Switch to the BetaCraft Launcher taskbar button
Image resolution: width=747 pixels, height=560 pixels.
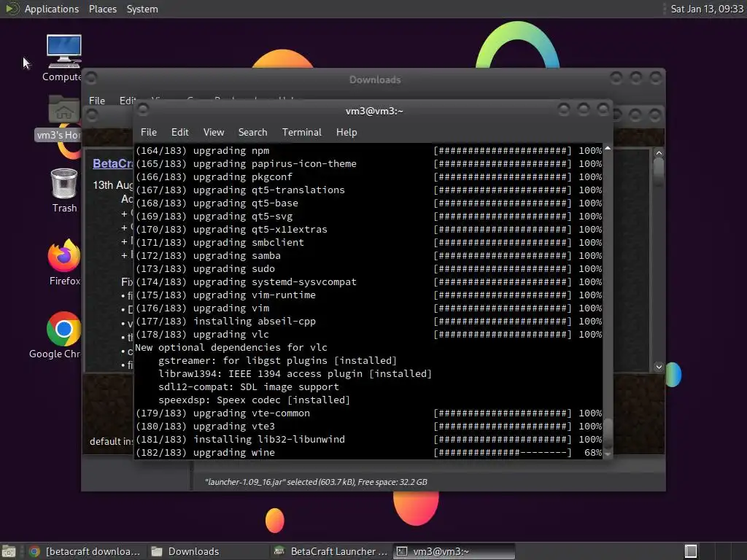[x=332, y=551]
